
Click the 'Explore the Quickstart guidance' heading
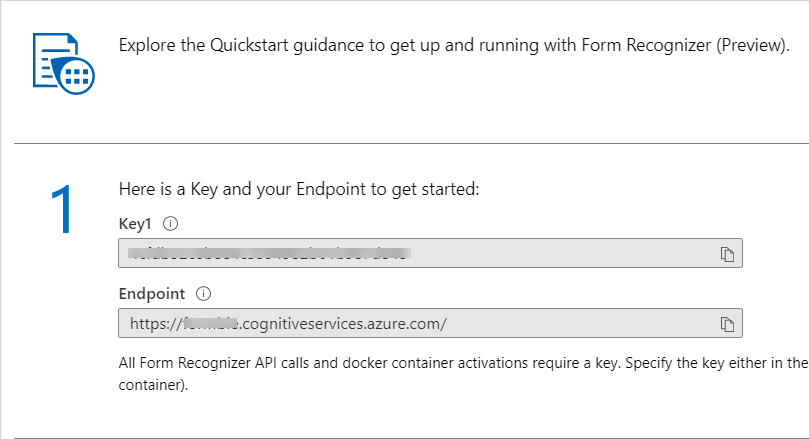(300, 46)
